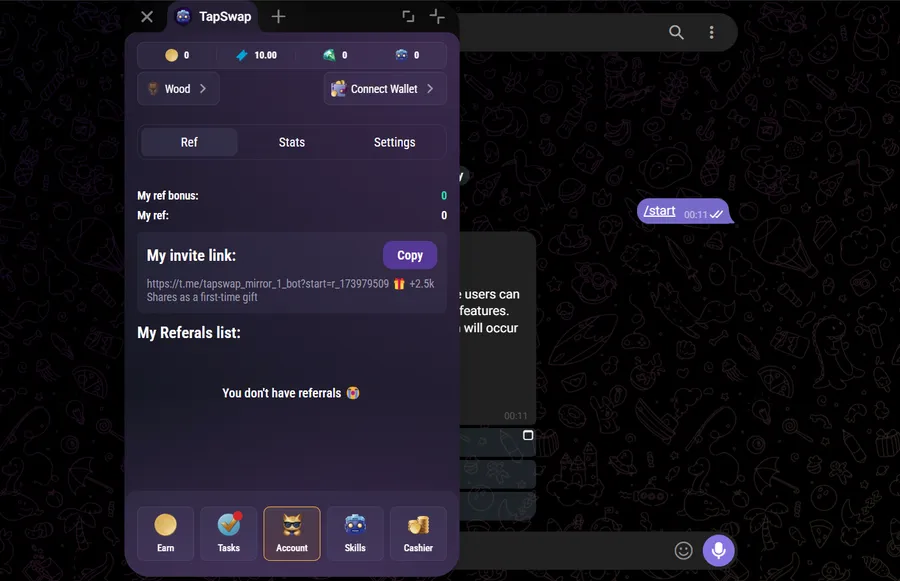Open a new mini app tab with plus
The image size is (900, 581).
click(278, 17)
